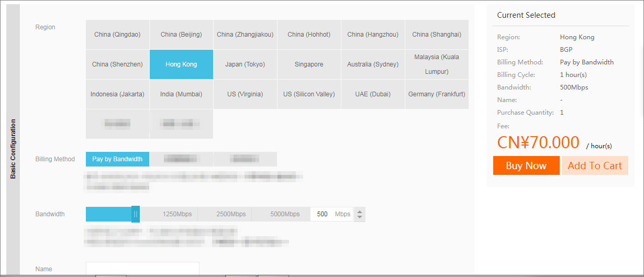
Task: Decrease bandwidth with the down arrow
Action: point(359,217)
